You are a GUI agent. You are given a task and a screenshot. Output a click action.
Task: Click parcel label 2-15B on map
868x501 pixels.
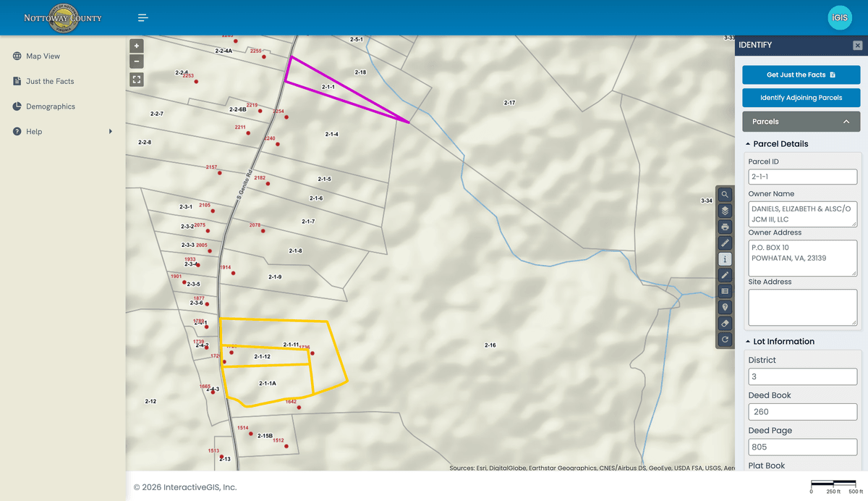coord(265,436)
